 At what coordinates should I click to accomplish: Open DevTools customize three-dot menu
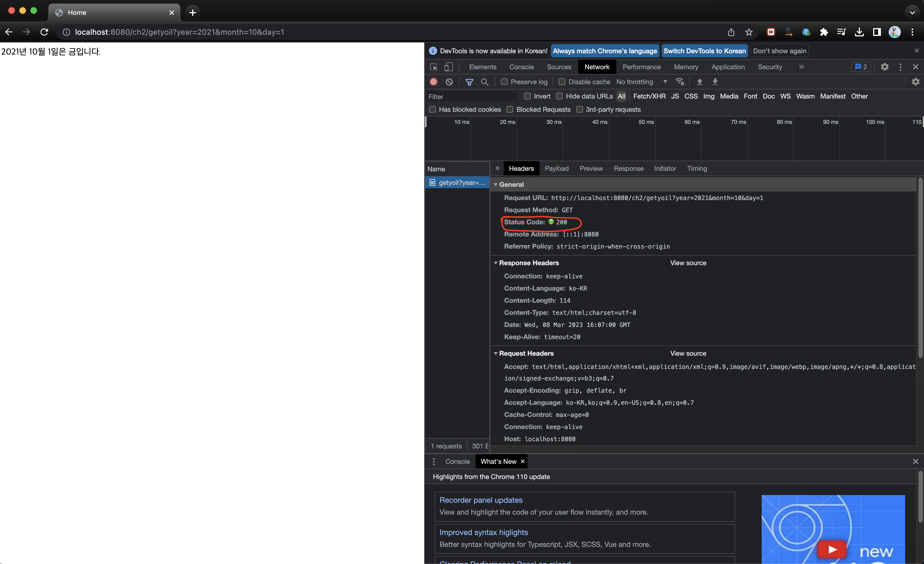coord(900,67)
